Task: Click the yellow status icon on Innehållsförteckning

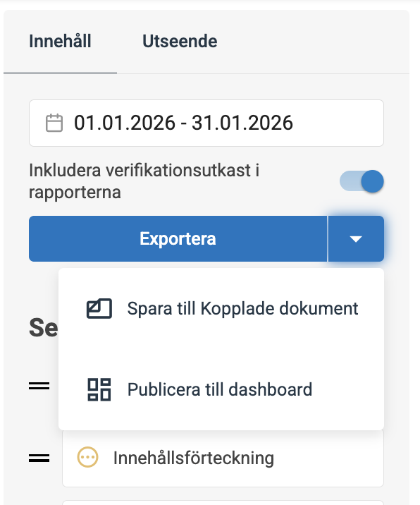Action: click(x=87, y=457)
